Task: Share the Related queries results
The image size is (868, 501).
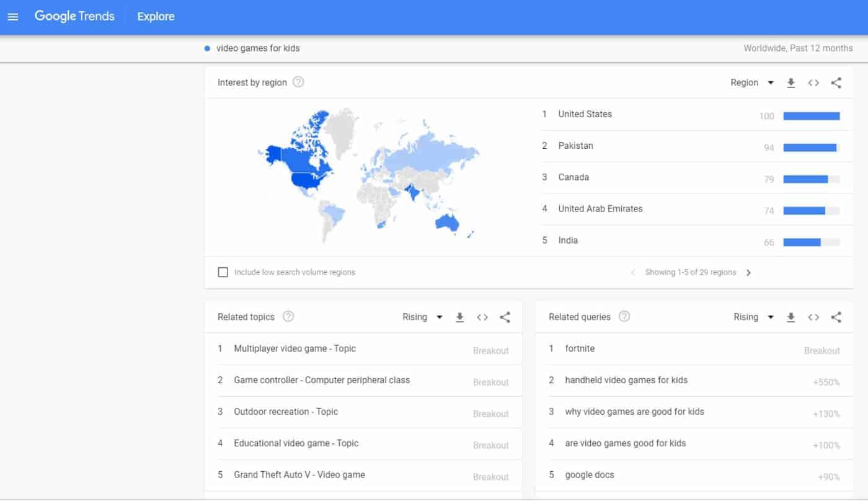Action: tap(836, 317)
